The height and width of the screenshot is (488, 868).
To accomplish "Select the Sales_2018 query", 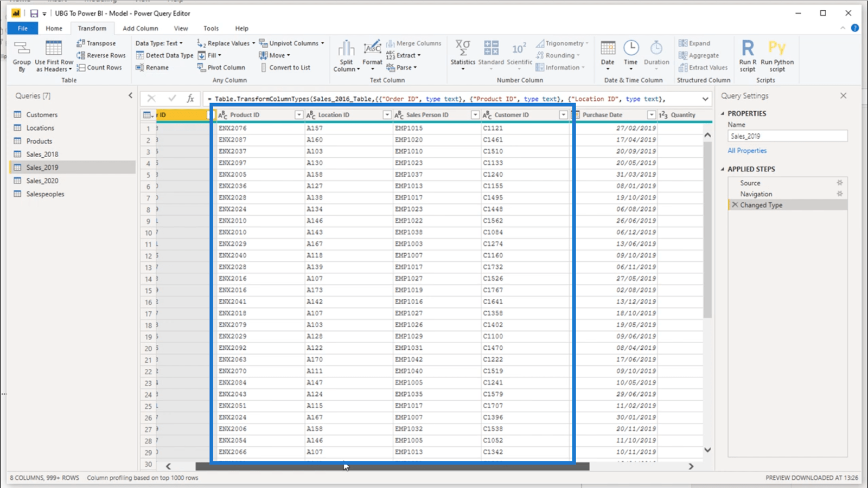I will point(73,155).
